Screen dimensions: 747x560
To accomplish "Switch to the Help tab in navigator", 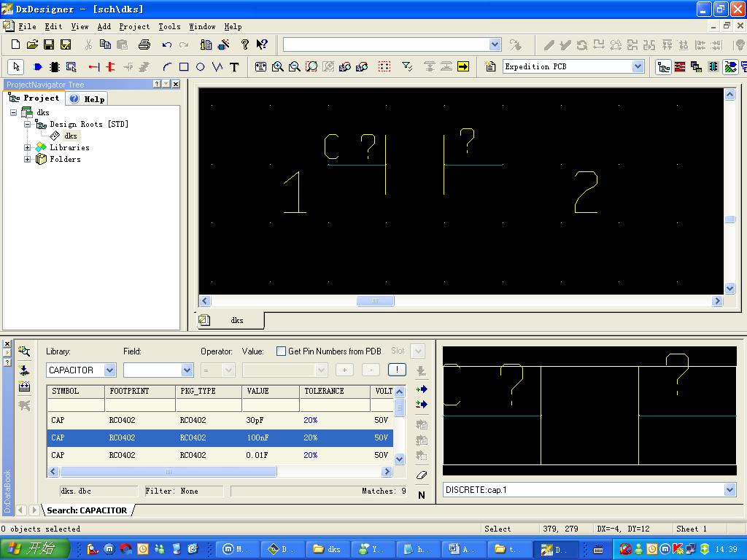I will [87, 98].
